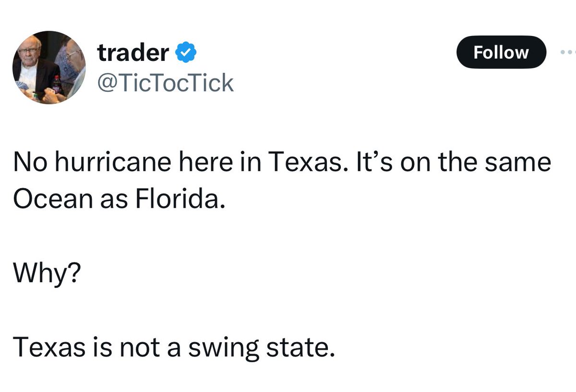
Task: Open the @TicTocTick handle link
Action: coord(166,83)
